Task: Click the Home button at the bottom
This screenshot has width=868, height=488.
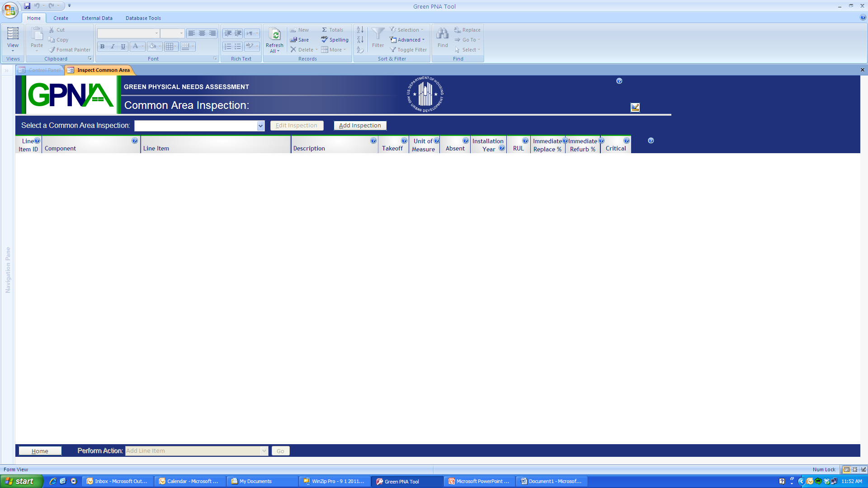Action: click(x=40, y=451)
